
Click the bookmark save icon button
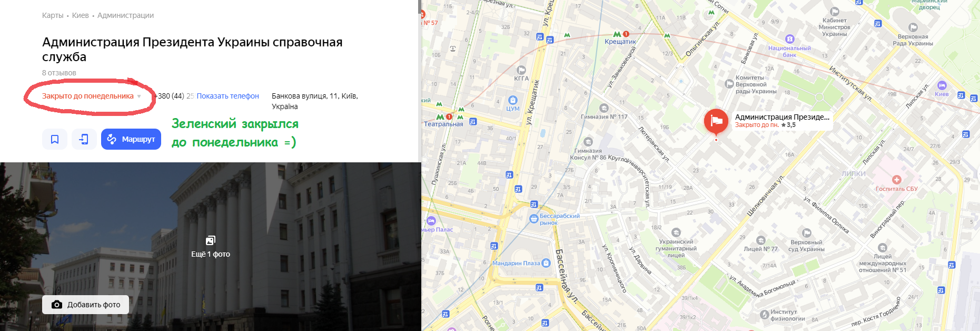pyautogui.click(x=55, y=139)
